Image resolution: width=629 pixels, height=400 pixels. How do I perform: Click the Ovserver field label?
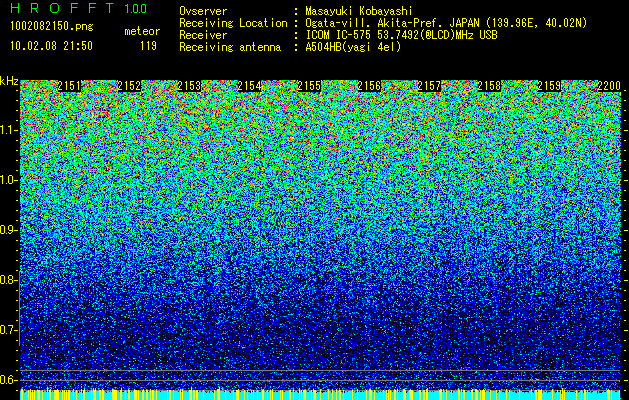tap(203, 11)
